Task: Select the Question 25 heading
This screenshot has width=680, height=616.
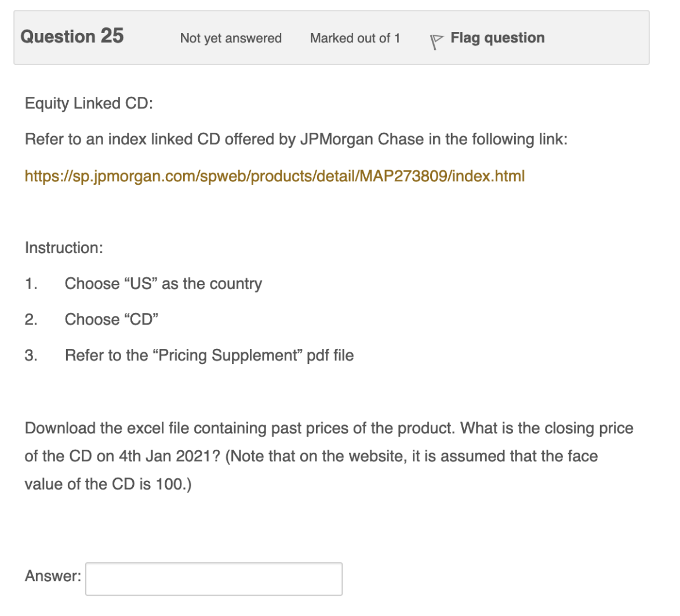Action: point(71,36)
